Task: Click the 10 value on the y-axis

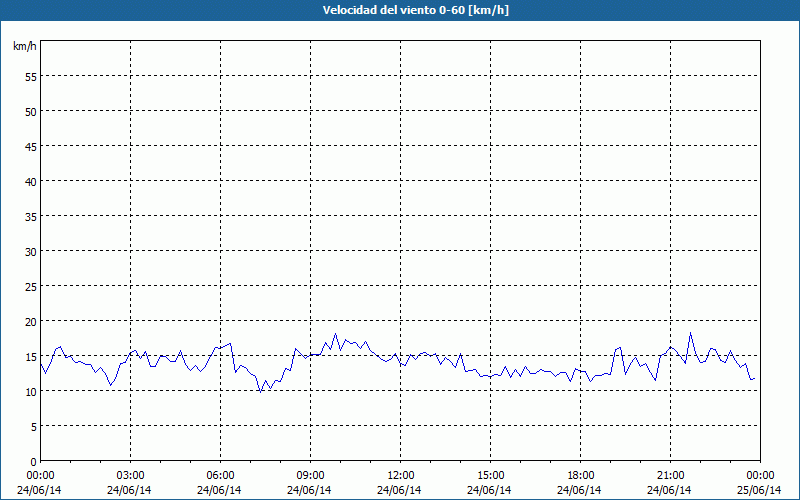Action: 31,391
